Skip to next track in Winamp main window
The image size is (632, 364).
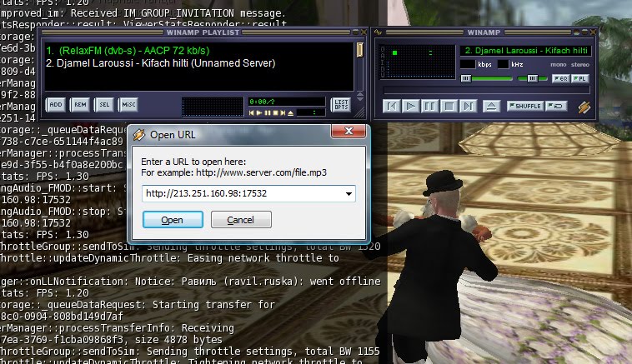coord(468,107)
